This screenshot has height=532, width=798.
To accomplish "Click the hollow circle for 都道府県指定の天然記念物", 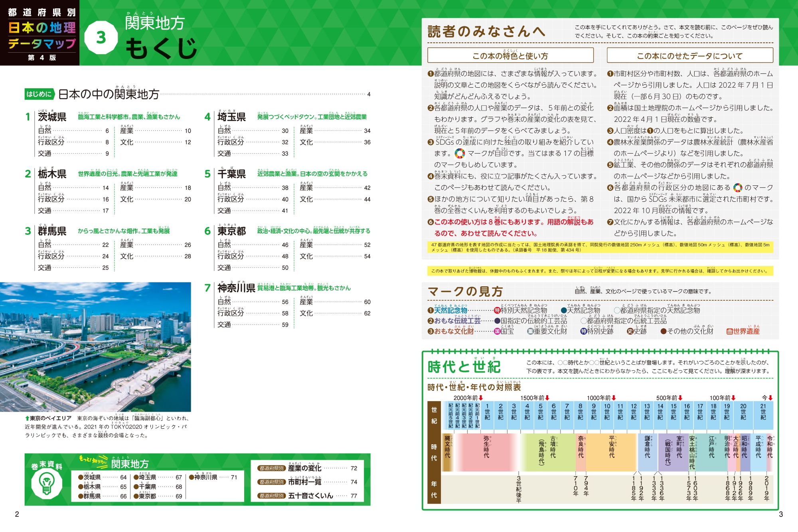I will click(617, 310).
